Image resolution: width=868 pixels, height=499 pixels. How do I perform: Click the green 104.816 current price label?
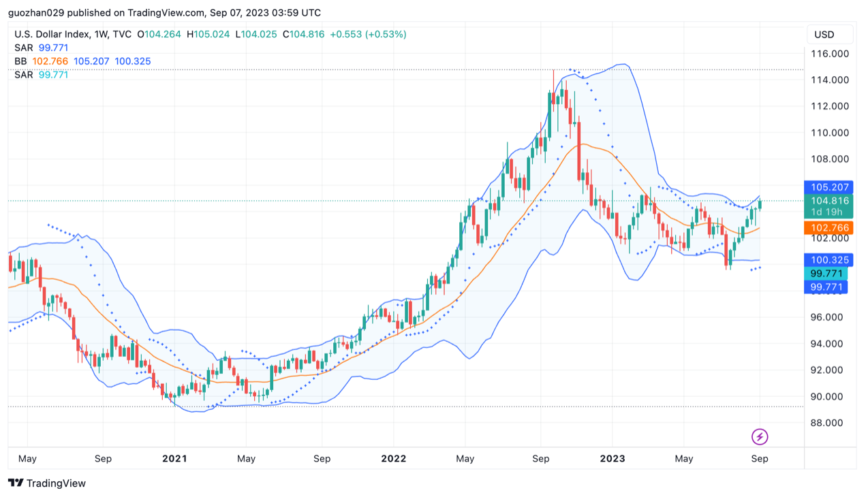click(x=828, y=201)
